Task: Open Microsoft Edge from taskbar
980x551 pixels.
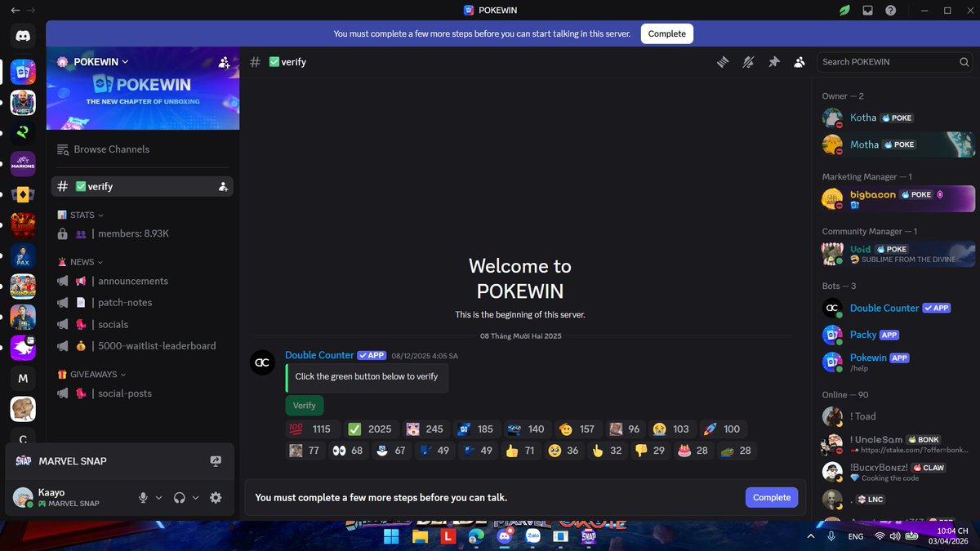Action: 476,536
